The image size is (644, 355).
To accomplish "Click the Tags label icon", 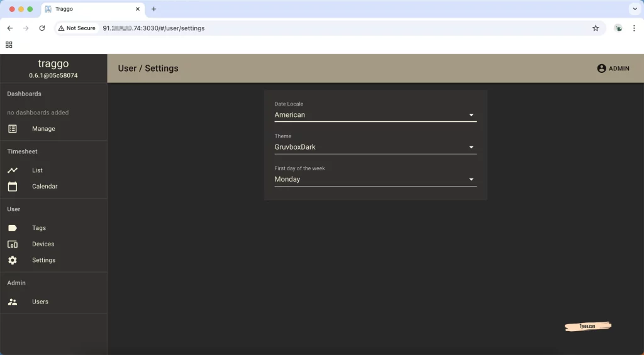I will (13, 228).
